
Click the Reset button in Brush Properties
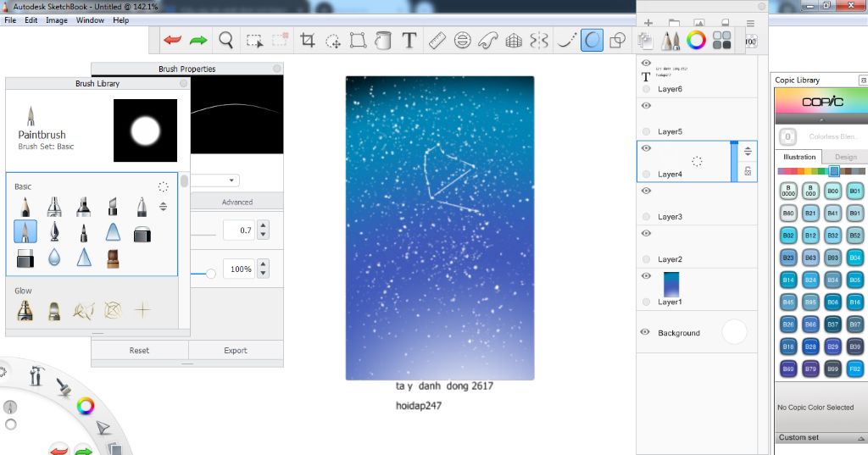pyautogui.click(x=140, y=351)
